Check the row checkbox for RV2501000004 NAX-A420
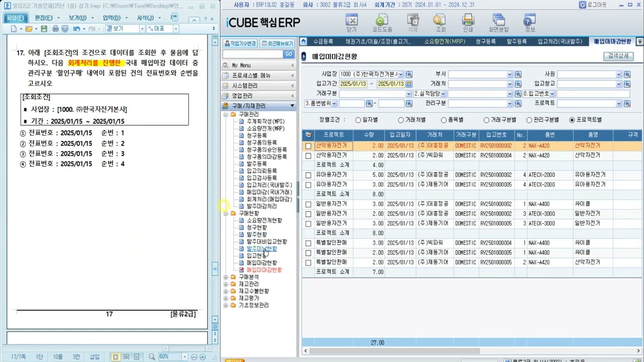 pos(308,156)
